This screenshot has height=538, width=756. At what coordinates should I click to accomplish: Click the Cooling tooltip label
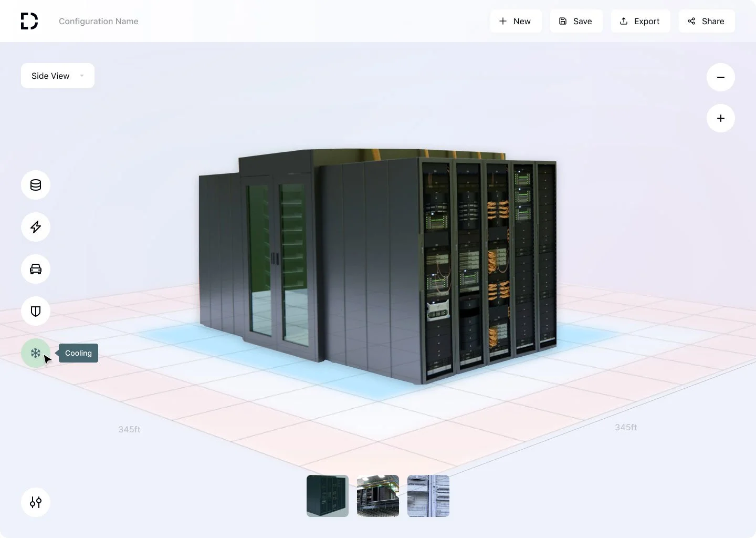point(78,353)
